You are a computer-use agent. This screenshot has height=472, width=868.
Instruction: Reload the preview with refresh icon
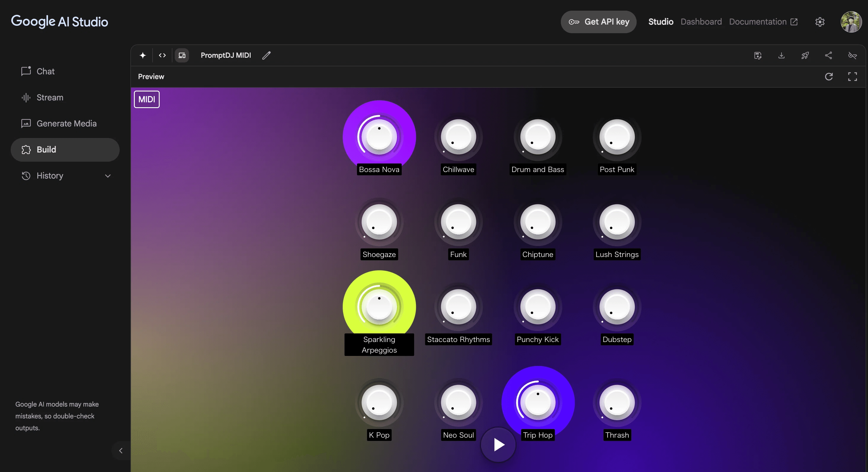829,76
